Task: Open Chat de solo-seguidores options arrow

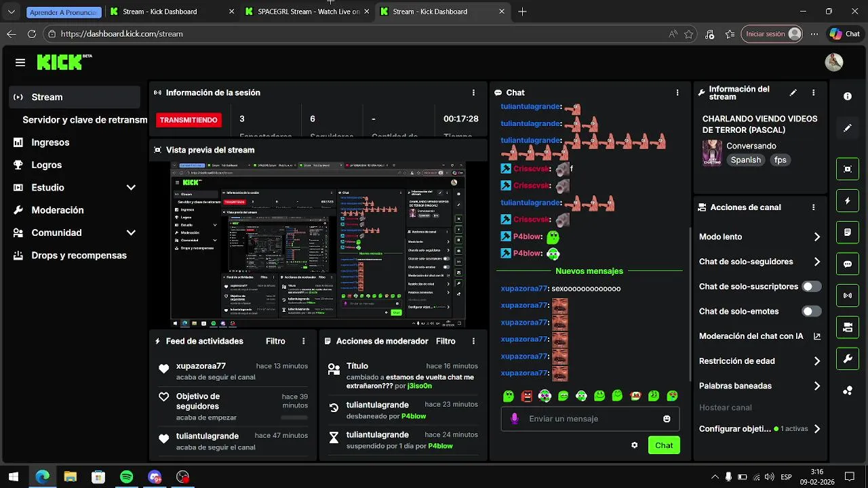Action: (817, 262)
